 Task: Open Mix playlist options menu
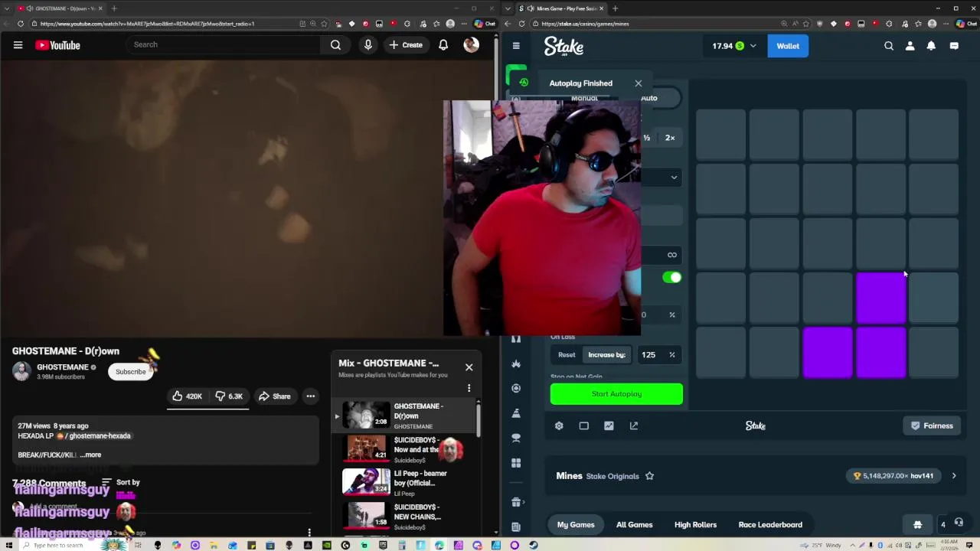tap(469, 388)
